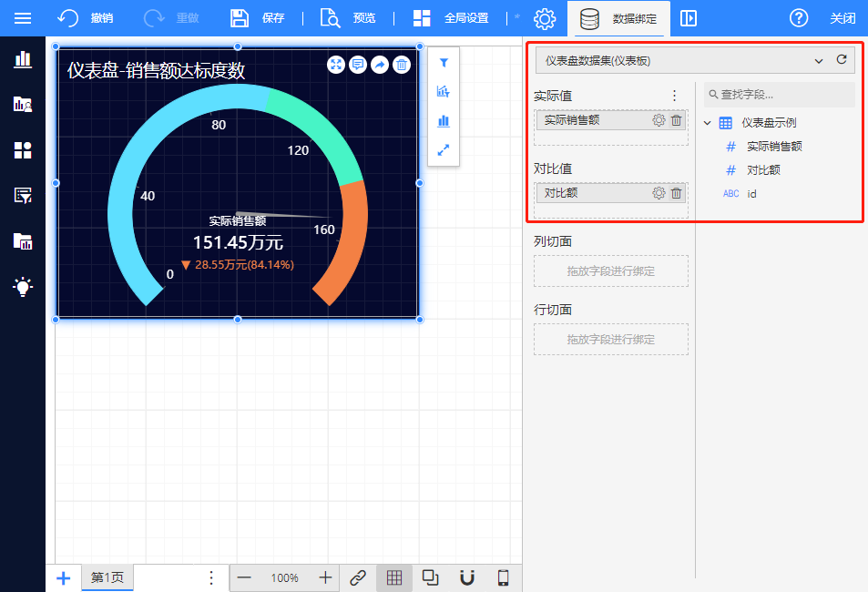Toggle the magnet snap option
The height and width of the screenshot is (592, 868).
466,577
